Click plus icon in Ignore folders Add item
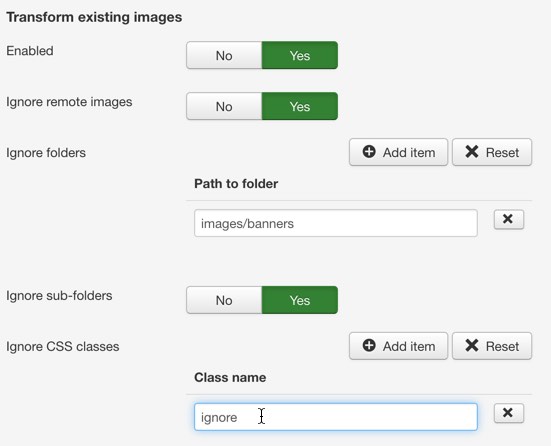This screenshot has width=551, height=446. point(369,152)
